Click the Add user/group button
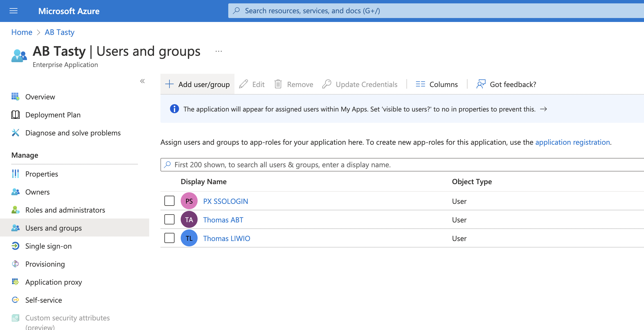This screenshot has height=330, width=644. tap(197, 84)
